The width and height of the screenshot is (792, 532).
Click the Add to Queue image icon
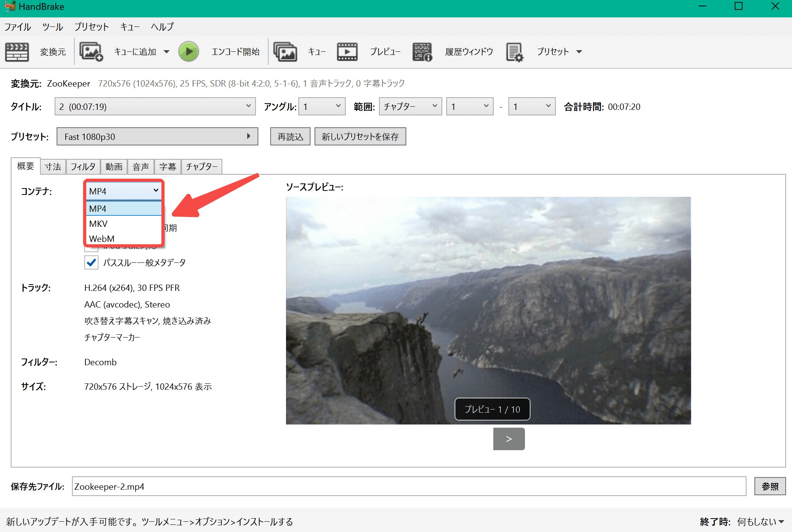[x=91, y=52]
